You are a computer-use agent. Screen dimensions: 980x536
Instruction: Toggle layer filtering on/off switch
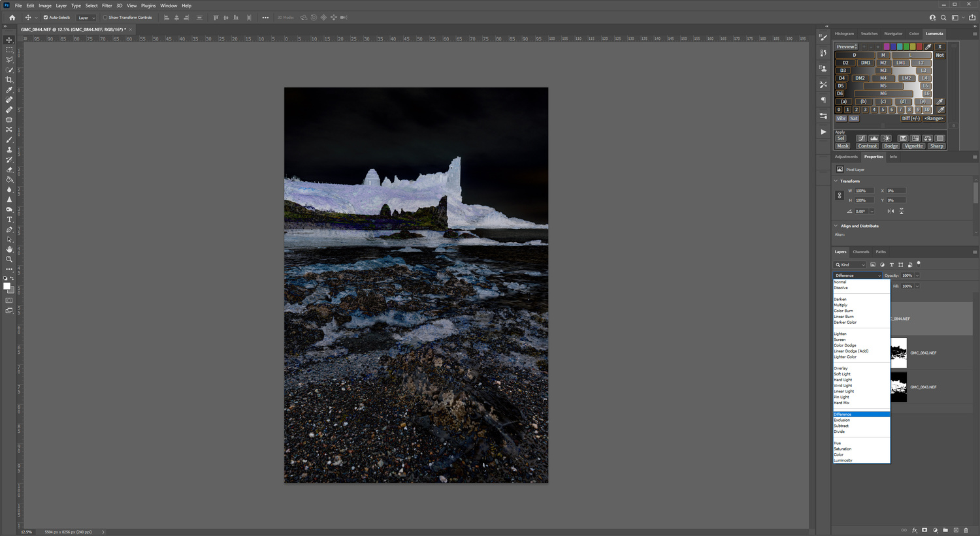pos(919,264)
